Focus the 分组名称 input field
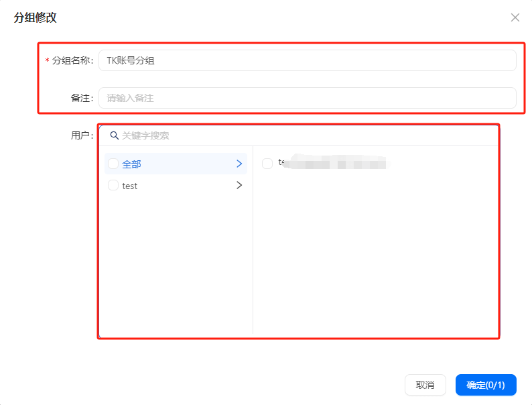 [307, 60]
